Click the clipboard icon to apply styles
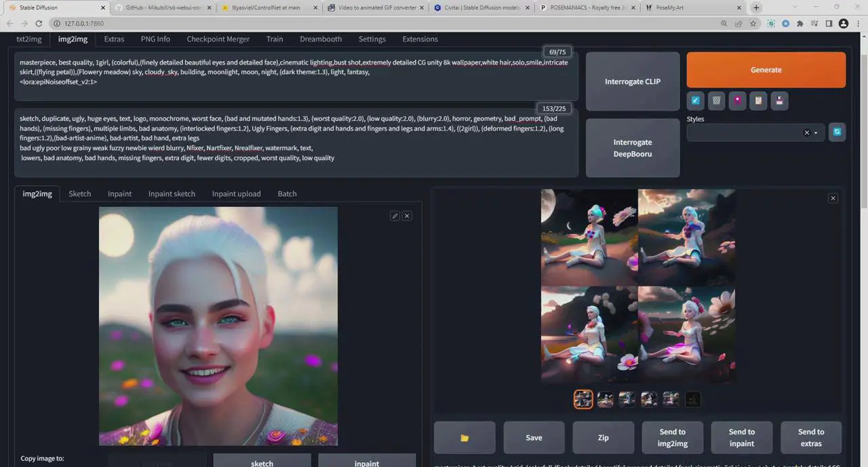Image resolution: width=868 pixels, height=467 pixels. [x=758, y=100]
